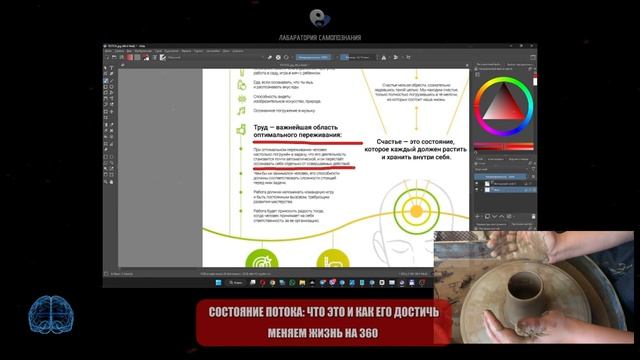Select the Elliptical Selection tool

(x=111, y=157)
